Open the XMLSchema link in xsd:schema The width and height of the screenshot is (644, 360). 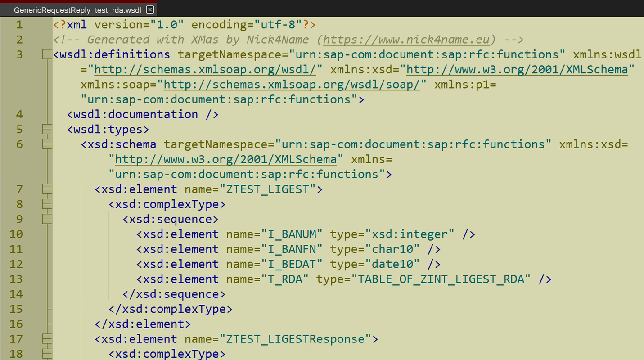click(x=226, y=159)
